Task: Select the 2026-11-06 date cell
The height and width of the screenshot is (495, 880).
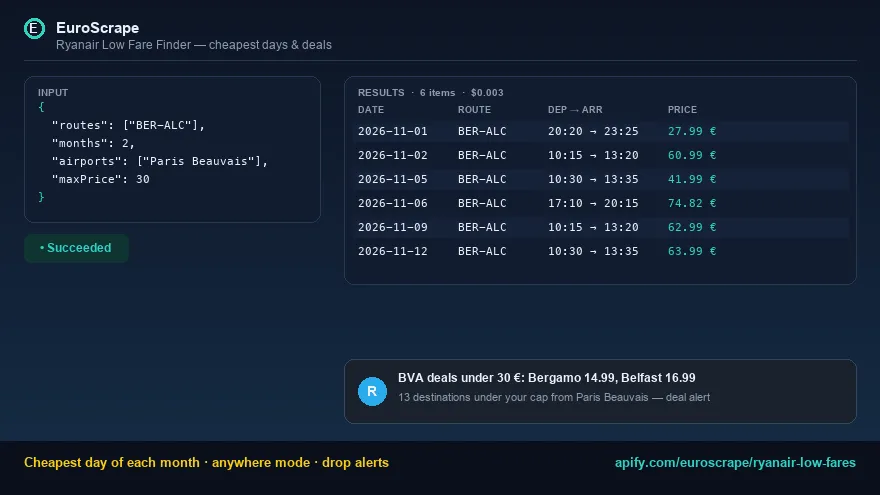Action: (x=393, y=203)
